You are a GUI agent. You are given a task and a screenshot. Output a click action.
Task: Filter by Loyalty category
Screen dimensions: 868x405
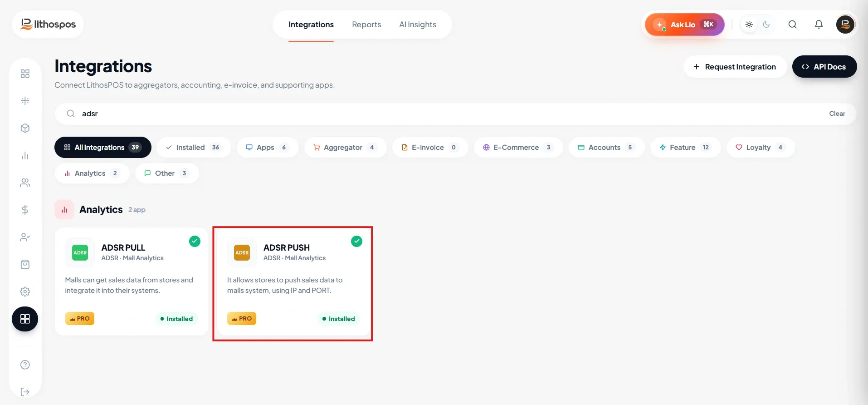pos(761,147)
